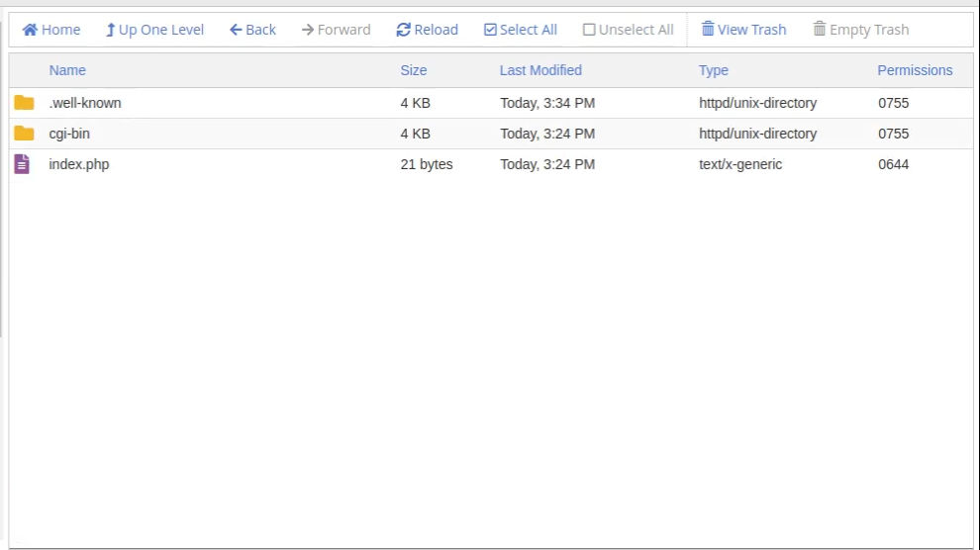980x550 pixels.
Task: Sort by Name column header
Action: point(67,70)
